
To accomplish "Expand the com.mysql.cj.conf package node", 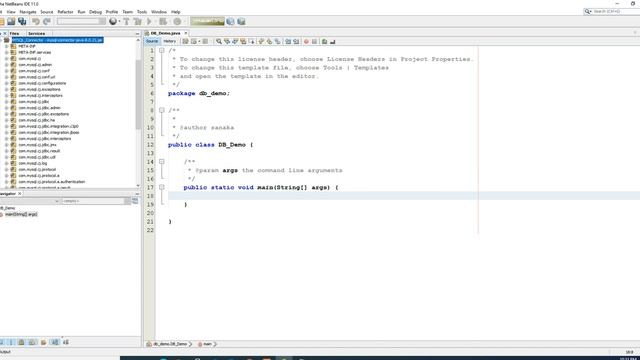I will (7, 71).
